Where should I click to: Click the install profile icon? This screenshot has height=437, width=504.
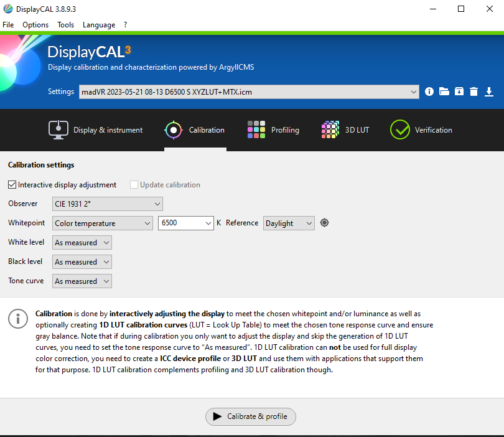coord(459,92)
